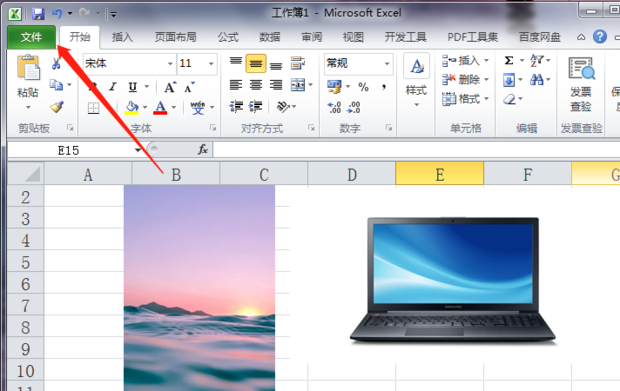
Task: Click the Decrease Font Size icon
Action: [x=190, y=87]
